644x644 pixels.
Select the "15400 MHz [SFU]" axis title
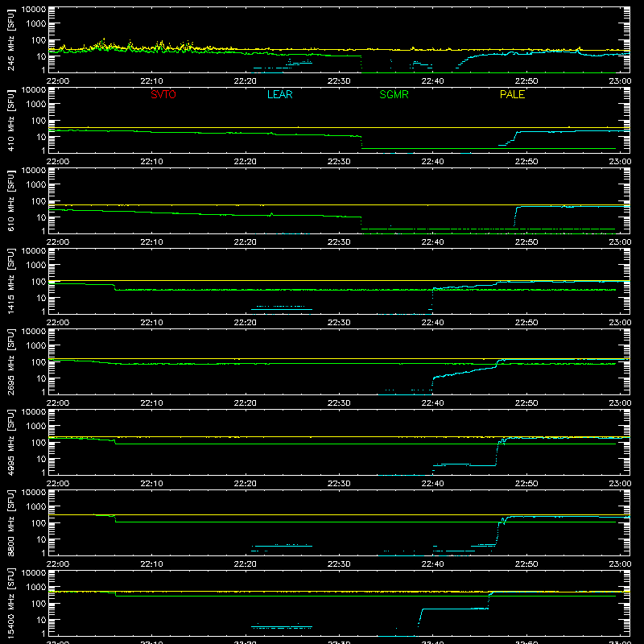click(x=10, y=603)
